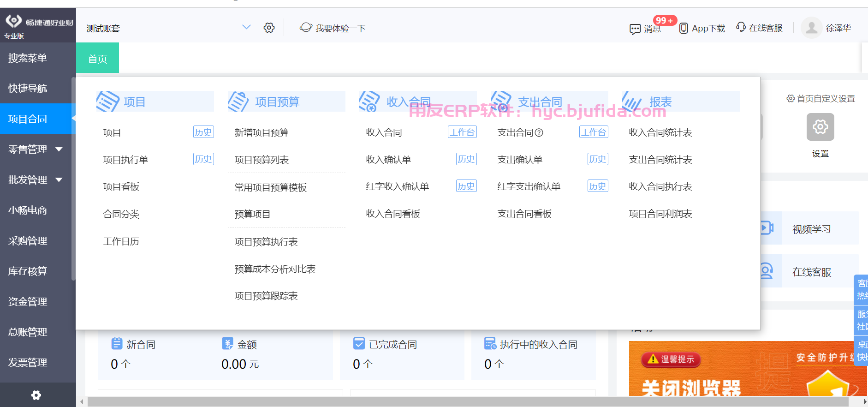Open the large gray 设置 gear tile

[820, 127]
